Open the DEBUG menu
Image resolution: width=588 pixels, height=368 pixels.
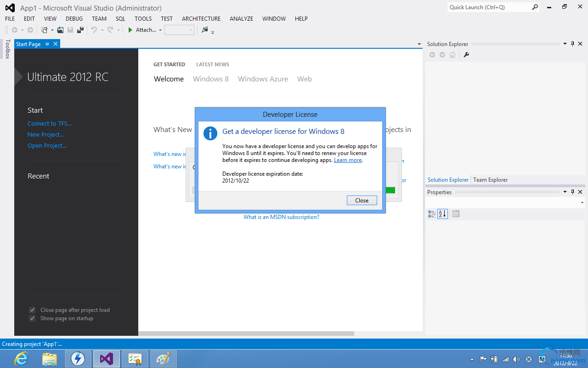pos(74,19)
